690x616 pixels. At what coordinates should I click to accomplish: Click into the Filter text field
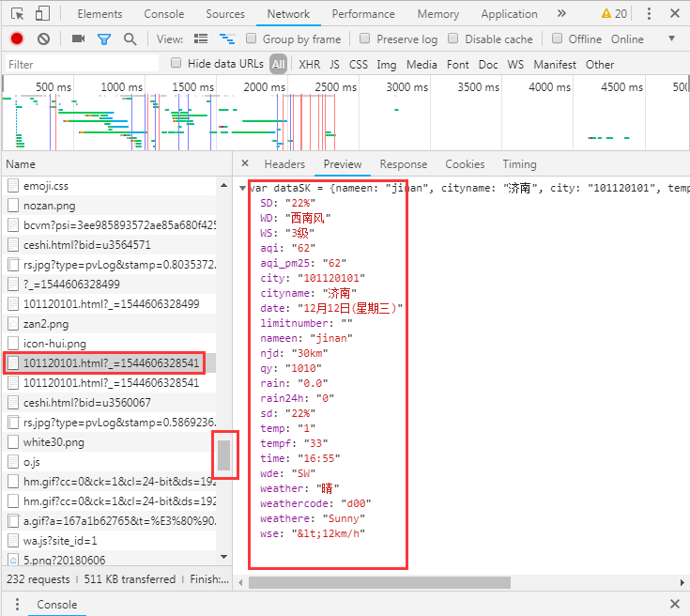(82, 64)
